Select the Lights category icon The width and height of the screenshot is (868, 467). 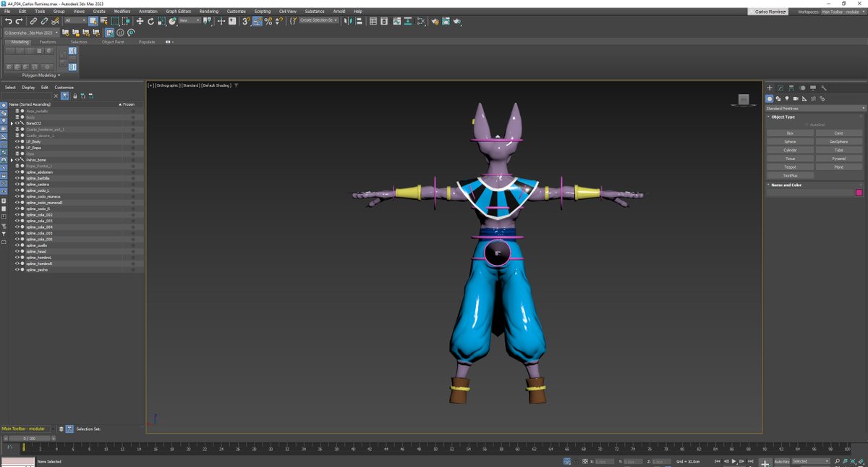pos(787,98)
